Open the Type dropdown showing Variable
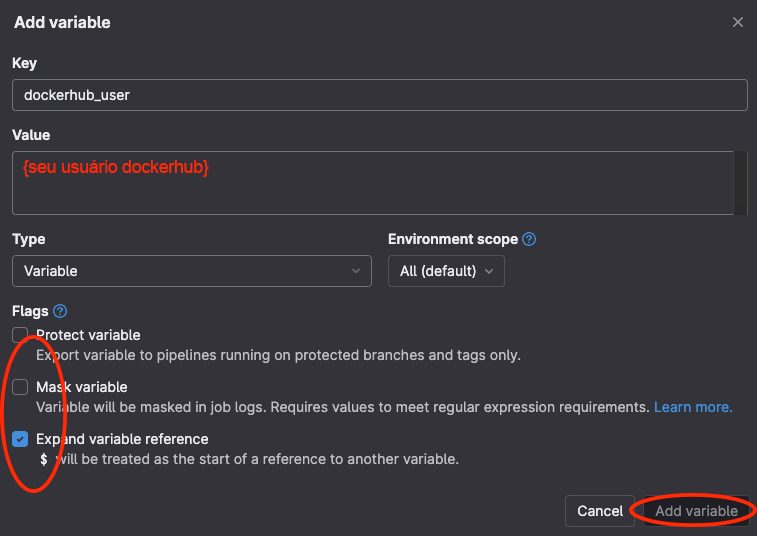The image size is (757, 536). (x=192, y=271)
